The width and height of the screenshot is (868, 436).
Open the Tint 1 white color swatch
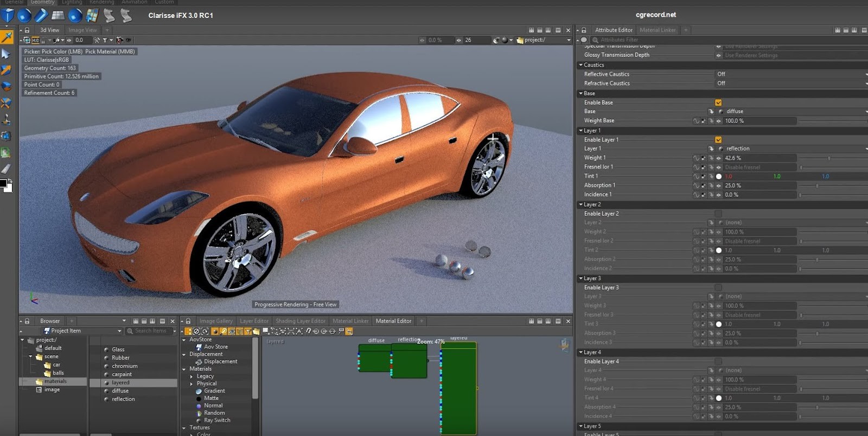click(x=719, y=176)
